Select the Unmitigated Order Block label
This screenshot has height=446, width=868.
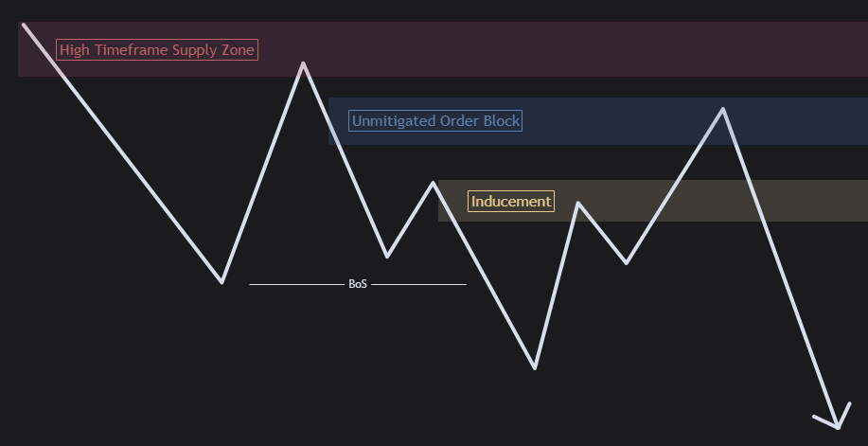[x=434, y=121]
